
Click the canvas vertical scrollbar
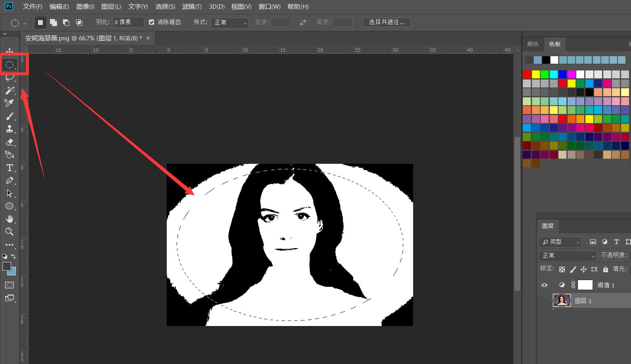tap(517, 214)
